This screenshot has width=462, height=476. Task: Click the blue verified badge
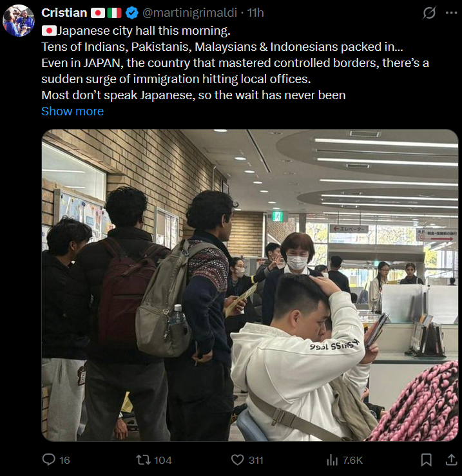pyautogui.click(x=132, y=13)
